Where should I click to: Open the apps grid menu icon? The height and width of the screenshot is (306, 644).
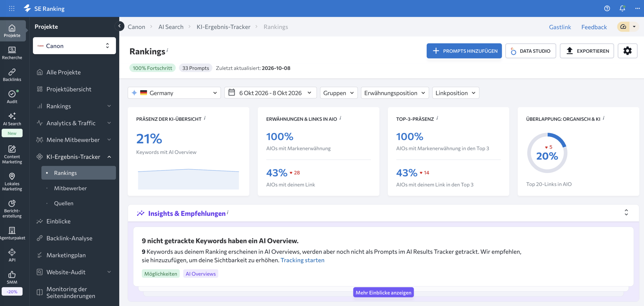(x=12, y=9)
